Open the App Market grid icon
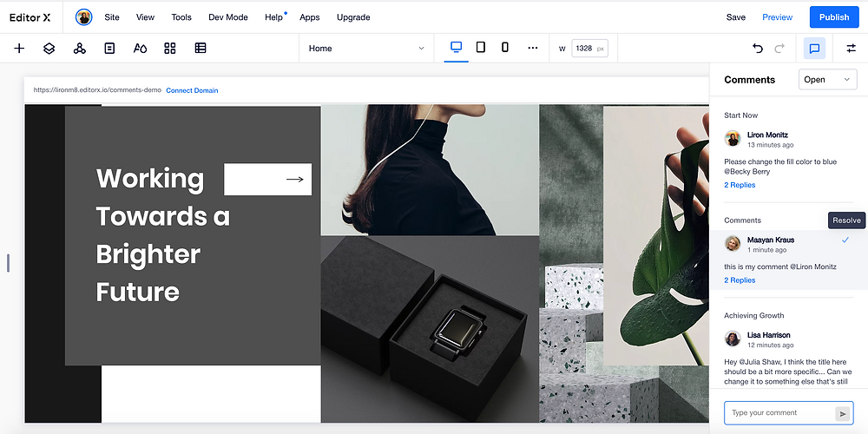 [170, 48]
